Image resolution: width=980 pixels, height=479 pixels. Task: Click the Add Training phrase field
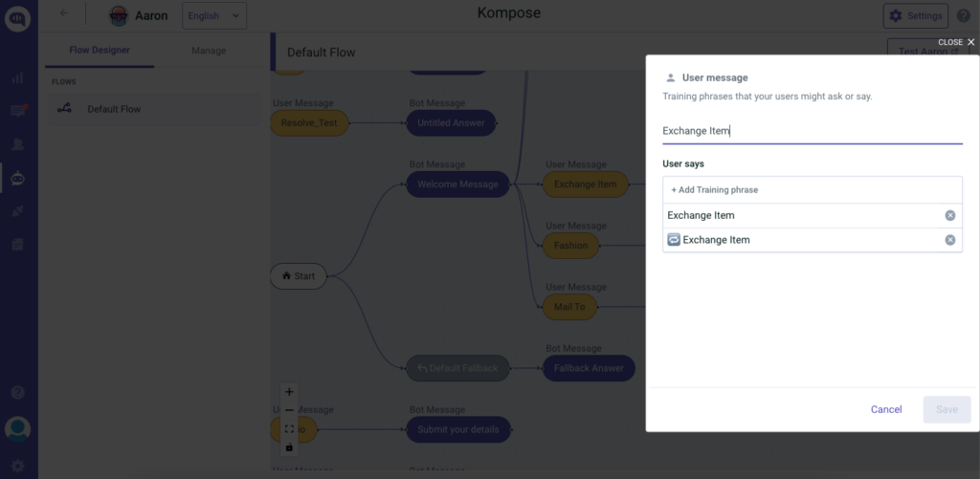click(x=812, y=189)
